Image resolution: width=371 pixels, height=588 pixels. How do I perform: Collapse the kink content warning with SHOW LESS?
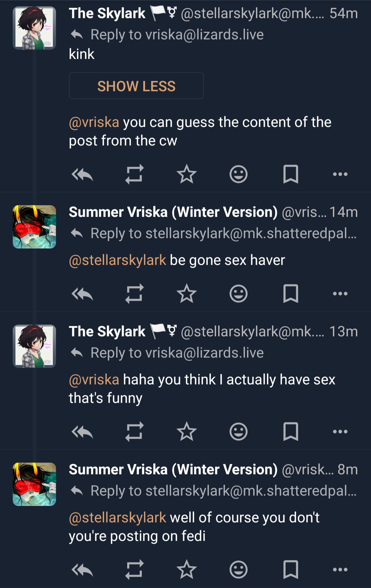coord(136,86)
